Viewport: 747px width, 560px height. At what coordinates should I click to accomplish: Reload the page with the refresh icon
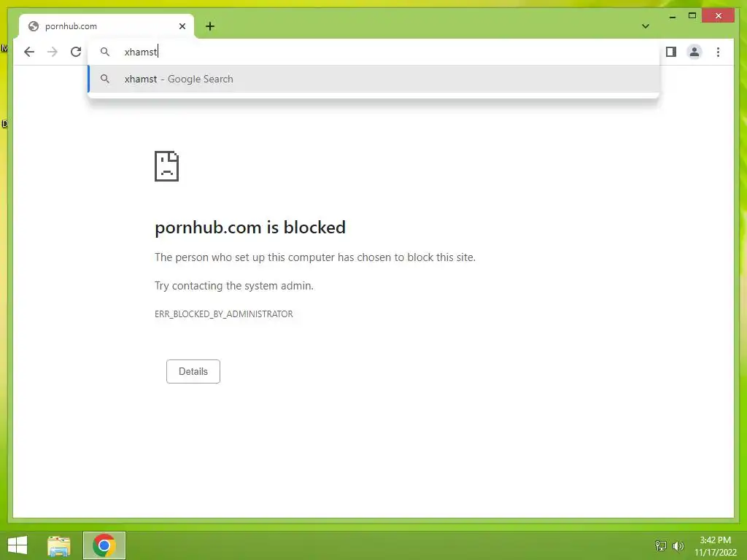[x=76, y=52]
